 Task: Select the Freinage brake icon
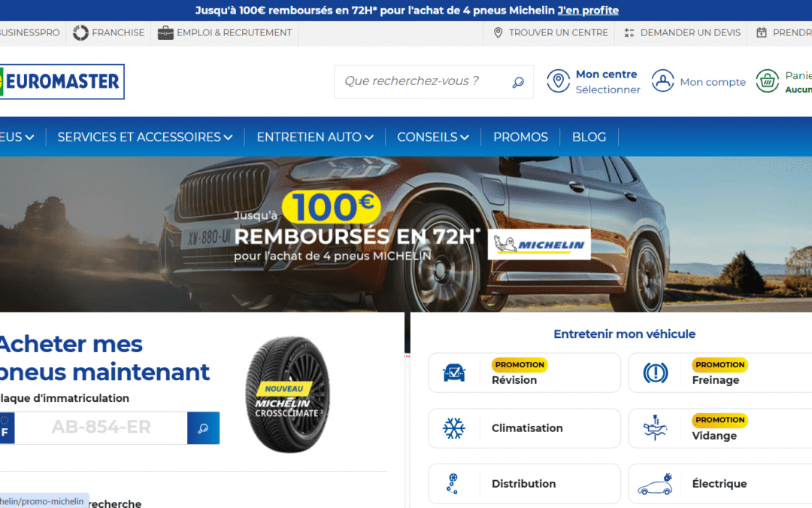tap(655, 373)
